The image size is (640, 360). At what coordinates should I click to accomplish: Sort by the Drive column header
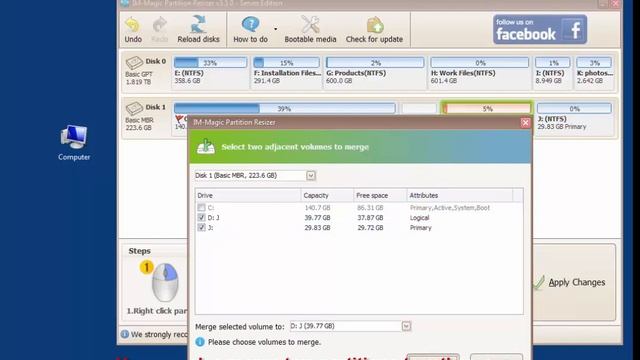coord(248,196)
